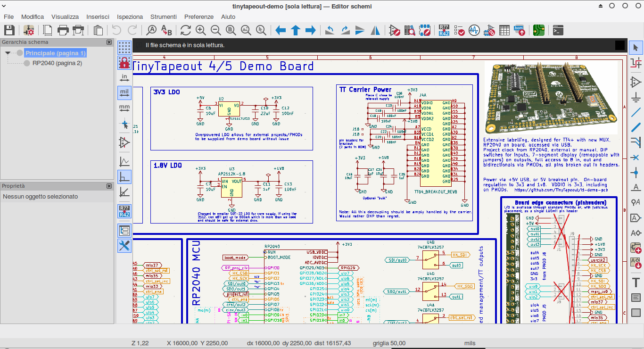Select RP2040 (pagina 2) in hierarchy
Image resolution: width=644 pixels, height=349 pixels.
click(57, 63)
